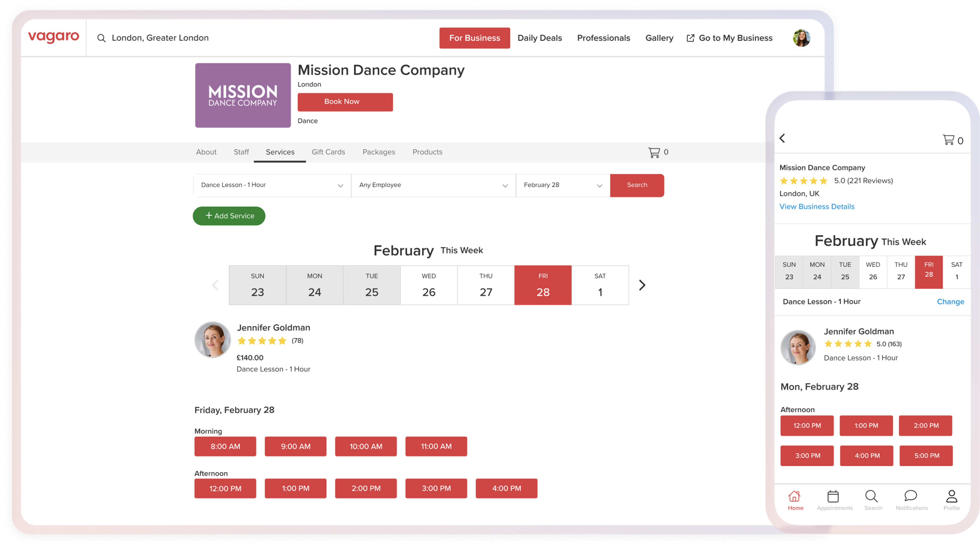980x548 pixels.
Task: Open the Staff tab
Action: (x=241, y=152)
